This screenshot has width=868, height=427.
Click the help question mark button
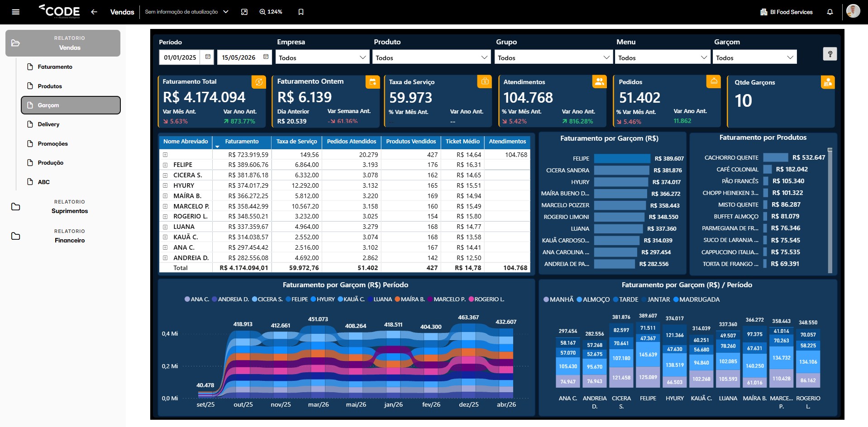click(x=830, y=54)
